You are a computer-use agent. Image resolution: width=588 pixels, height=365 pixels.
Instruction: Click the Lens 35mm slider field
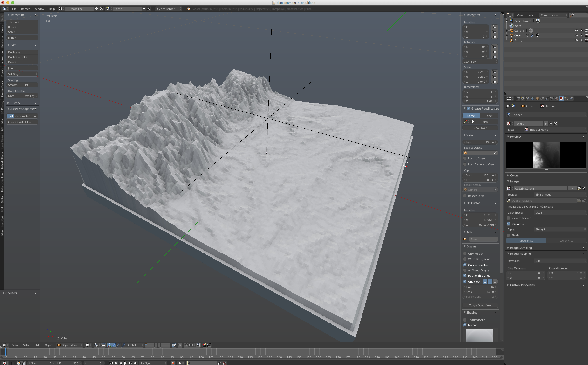click(x=480, y=142)
